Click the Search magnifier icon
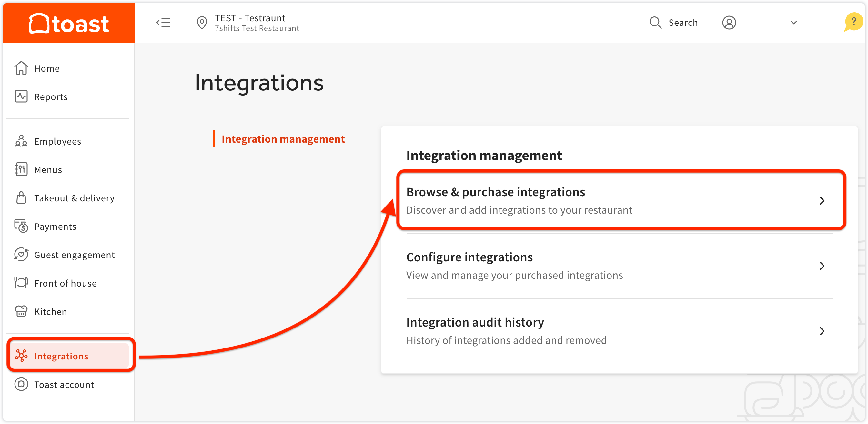The image size is (868, 424). [655, 23]
